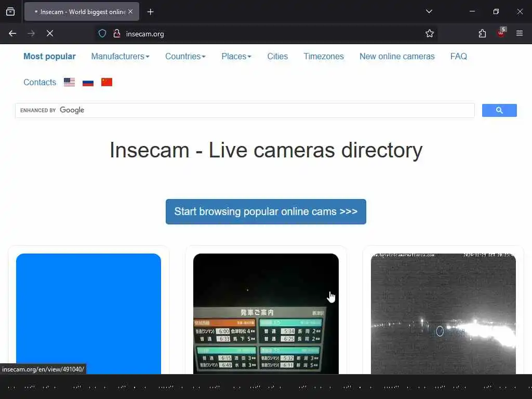The width and height of the screenshot is (532, 399).
Task: Open the grayscale night camera feed
Action: [x=444, y=314]
